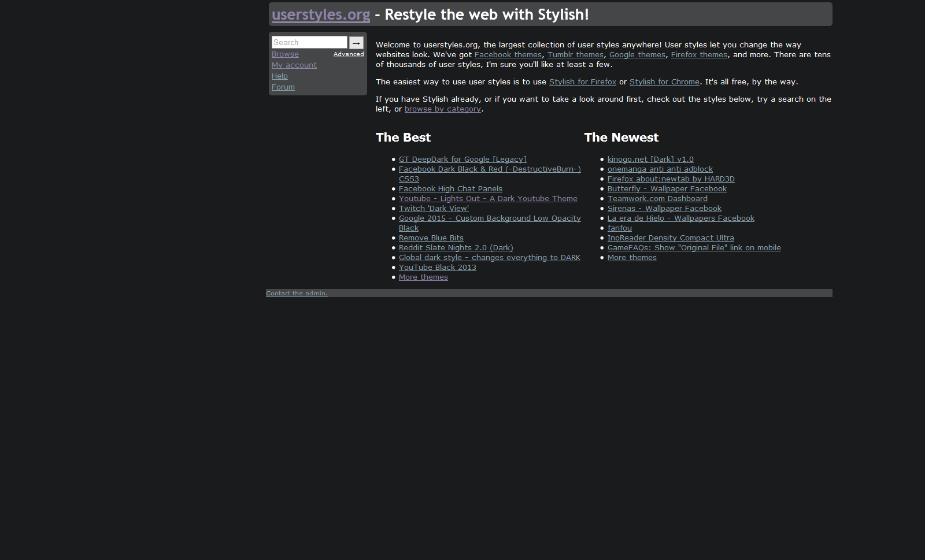This screenshot has width=925, height=560.
Task: Open the fanfou style link
Action: (x=620, y=228)
